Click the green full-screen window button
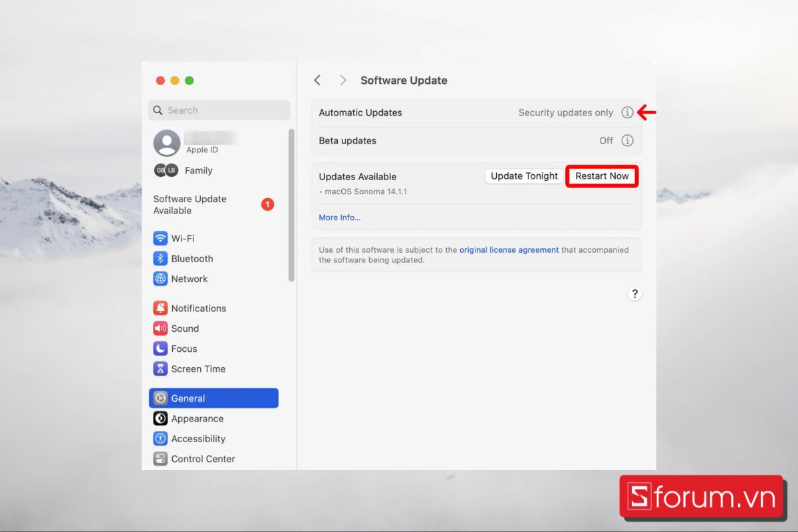The width and height of the screenshot is (798, 532). (x=190, y=80)
